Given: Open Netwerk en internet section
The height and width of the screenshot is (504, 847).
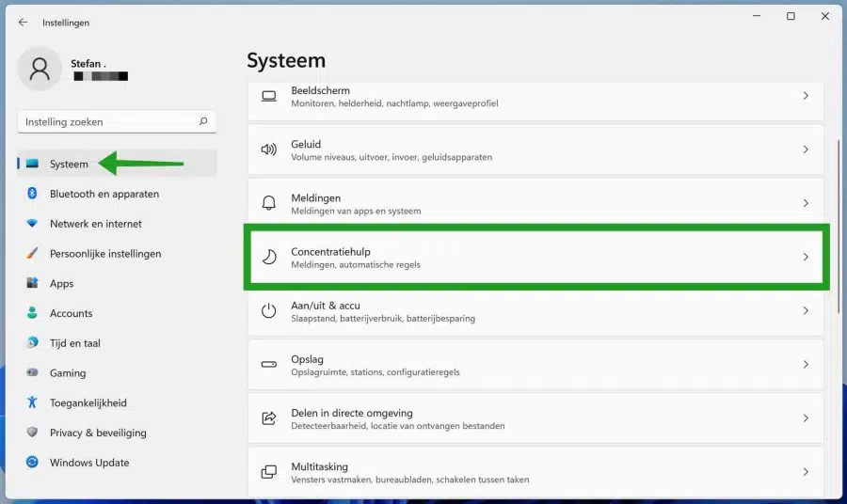Looking at the screenshot, I should [x=117, y=224].
